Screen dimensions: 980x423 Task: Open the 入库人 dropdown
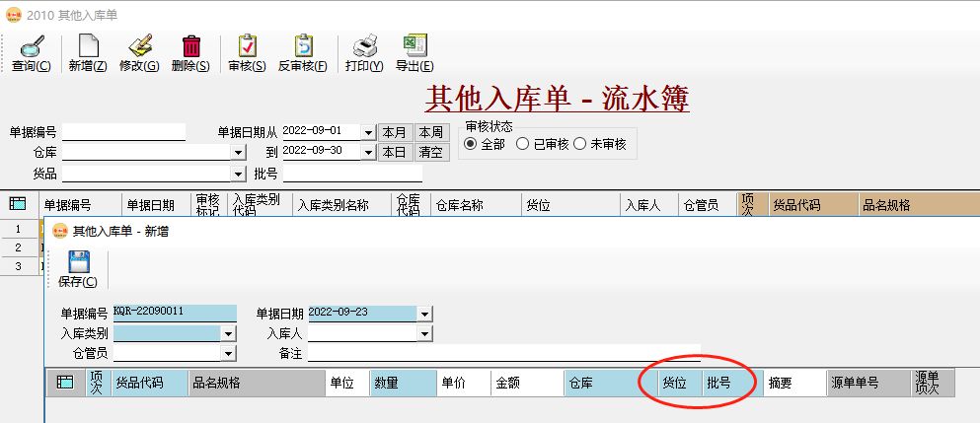point(425,334)
